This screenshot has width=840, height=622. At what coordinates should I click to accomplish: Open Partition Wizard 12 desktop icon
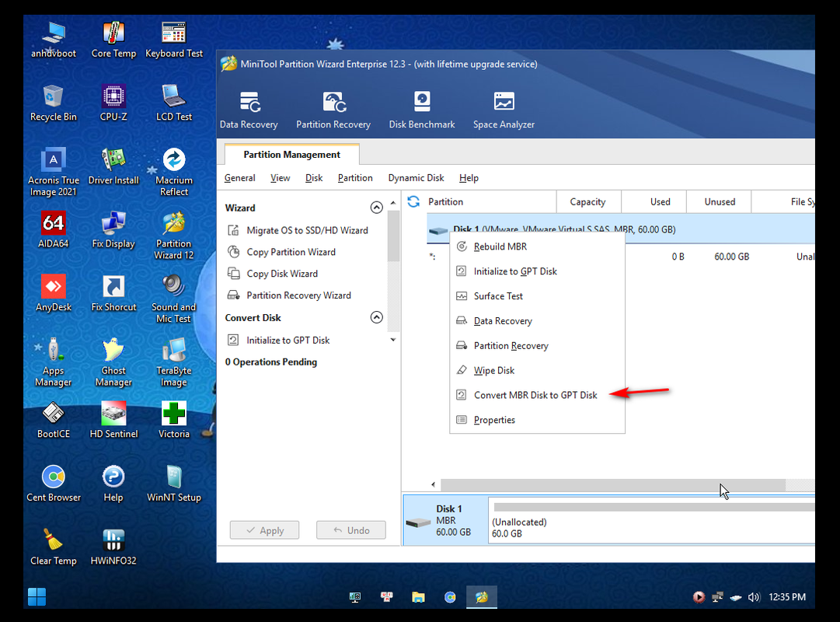[x=174, y=235]
